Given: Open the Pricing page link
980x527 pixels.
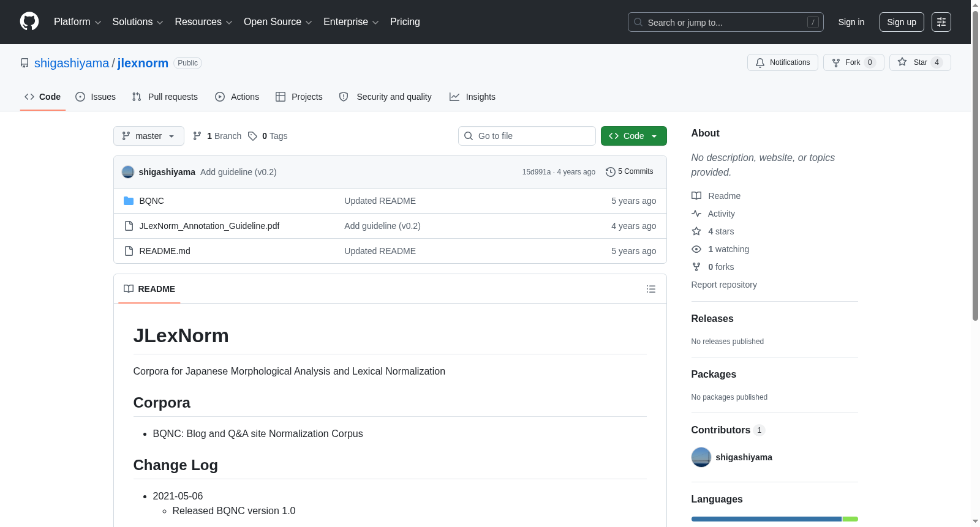Looking at the screenshot, I should click(x=405, y=22).
